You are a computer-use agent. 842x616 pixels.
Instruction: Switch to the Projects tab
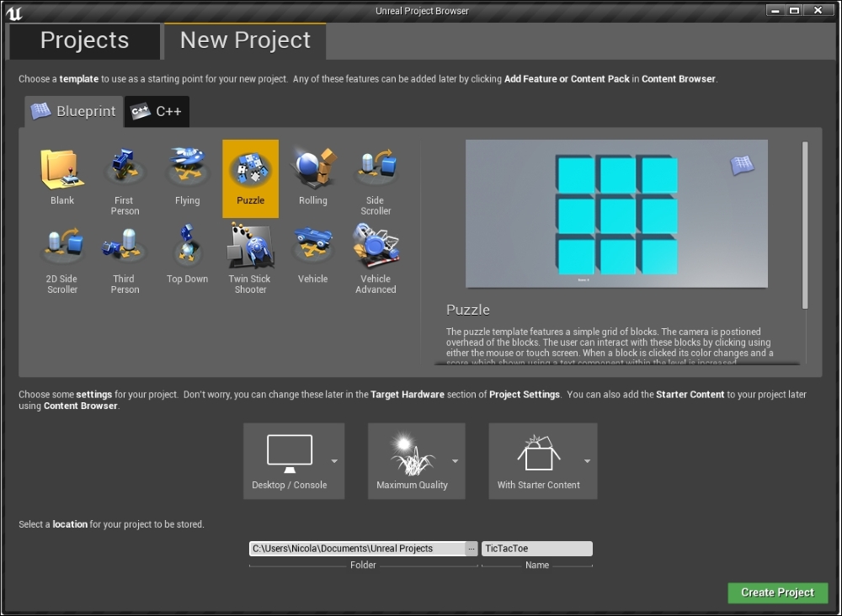point(84,40)
